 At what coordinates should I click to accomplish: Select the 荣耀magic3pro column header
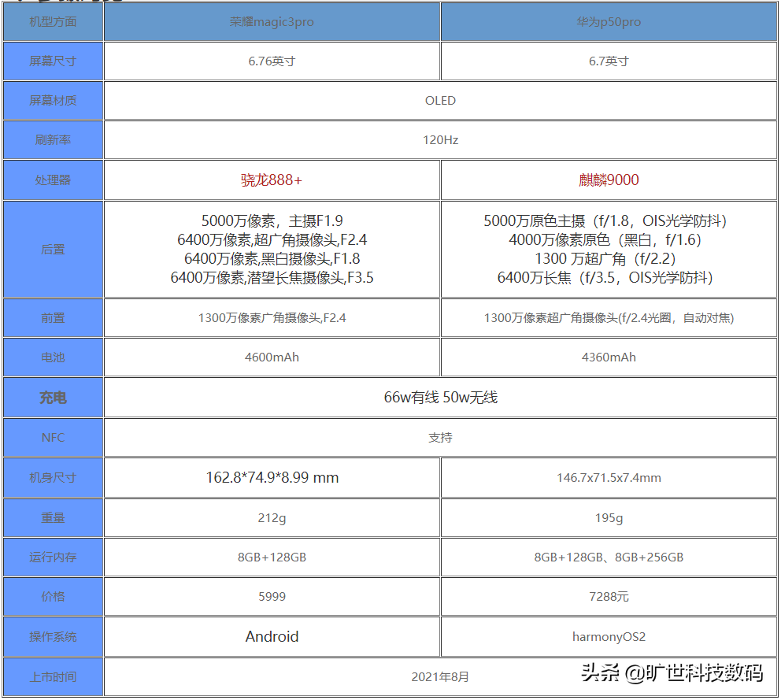point(272,22)
